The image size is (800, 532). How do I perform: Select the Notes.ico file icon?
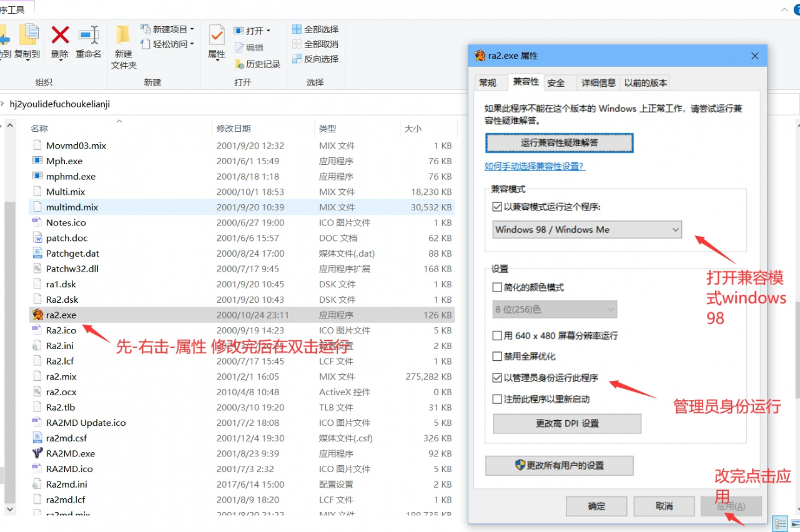(37, 222)
